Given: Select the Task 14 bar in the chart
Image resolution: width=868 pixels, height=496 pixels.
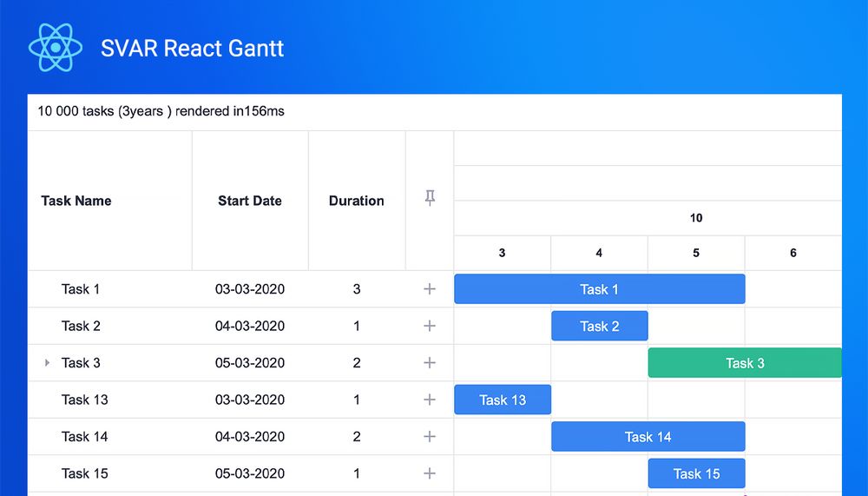Looking at the screenshot, I should coord(648,437).
